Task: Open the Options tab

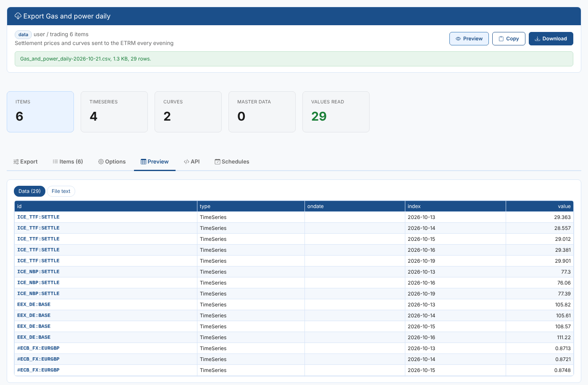Action: tap(112, 162)
